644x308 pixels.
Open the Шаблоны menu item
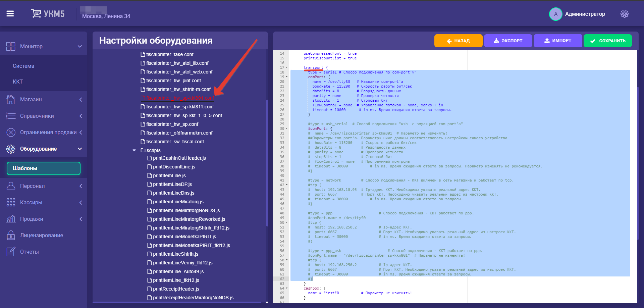pyautogui.click(x=44, y=168)
